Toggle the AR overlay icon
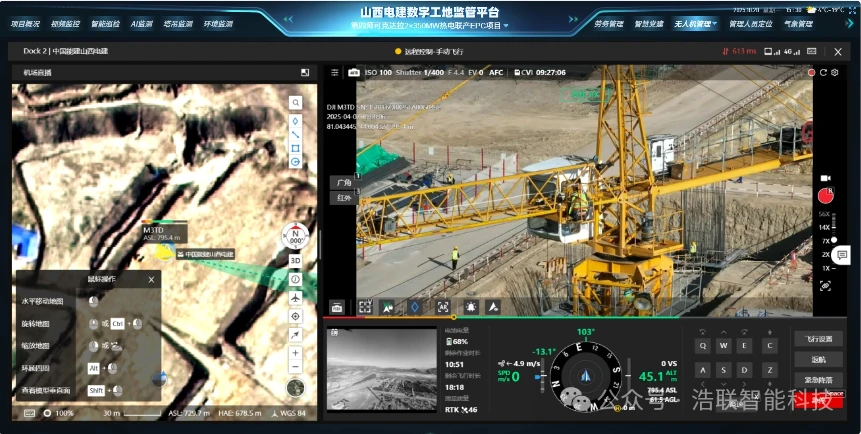This screenshot has width=861, height=434. (x=443, y=308)
